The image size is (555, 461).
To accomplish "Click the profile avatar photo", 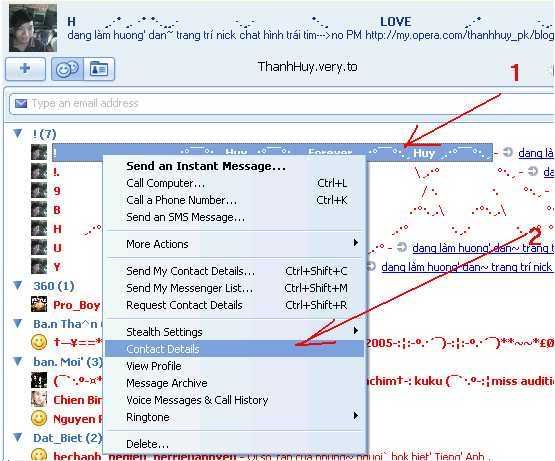I will coord(33,28).
